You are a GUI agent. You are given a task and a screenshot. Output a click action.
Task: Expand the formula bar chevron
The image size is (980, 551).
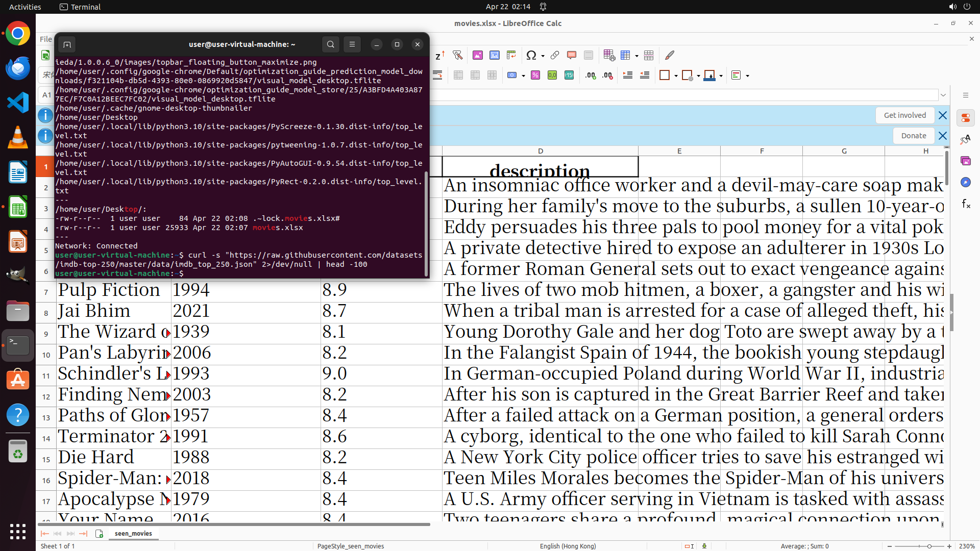tap(943, 95)
